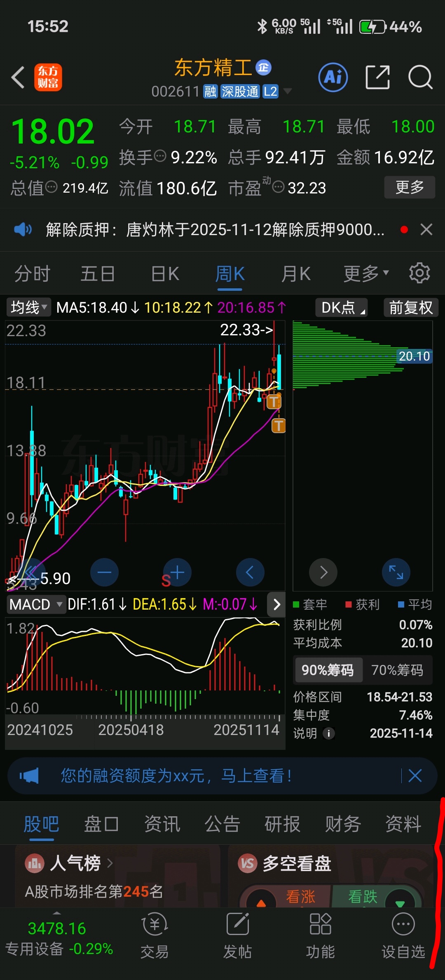This screenshot has width=445, height=980.
Task: Tap the megaphone icon in banner
Action: coord(29,776)
